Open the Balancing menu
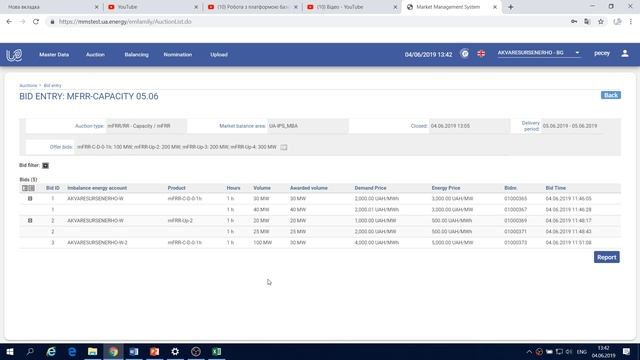 point(136,55)
